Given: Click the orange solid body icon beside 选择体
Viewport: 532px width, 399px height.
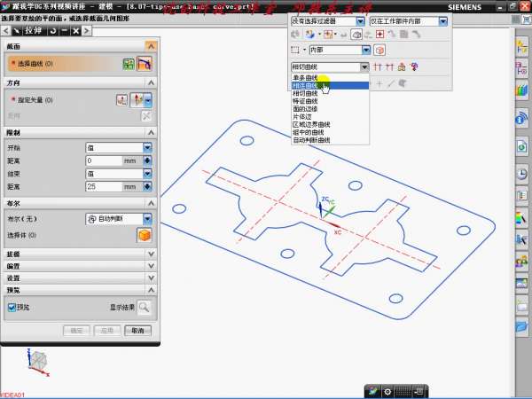Looking at the screenshot, I should 145,235.
